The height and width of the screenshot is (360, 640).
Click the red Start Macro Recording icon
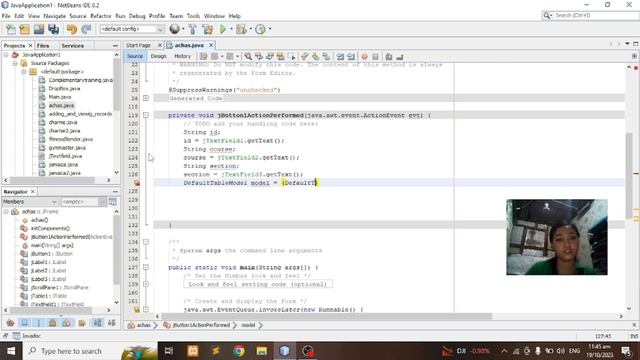click(x=364, y=56)
